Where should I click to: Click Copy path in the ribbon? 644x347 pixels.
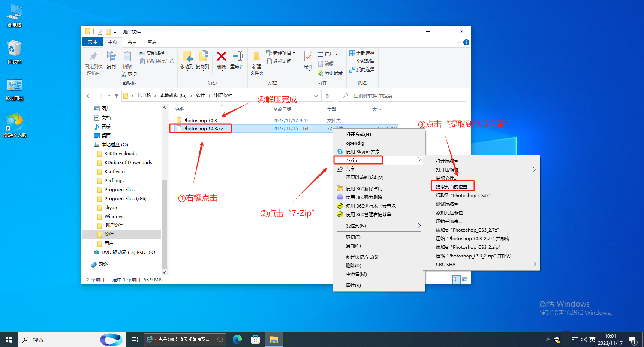(152, 53)
